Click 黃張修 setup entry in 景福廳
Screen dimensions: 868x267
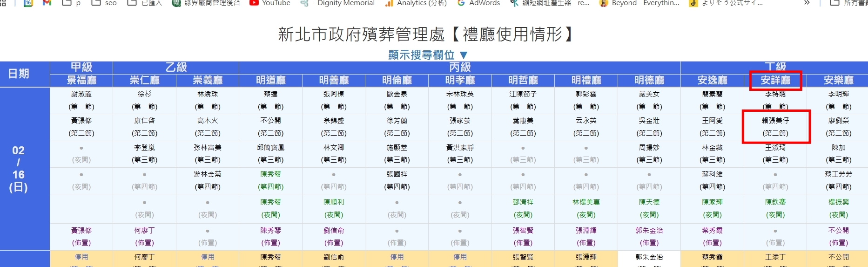pos(81,236)
